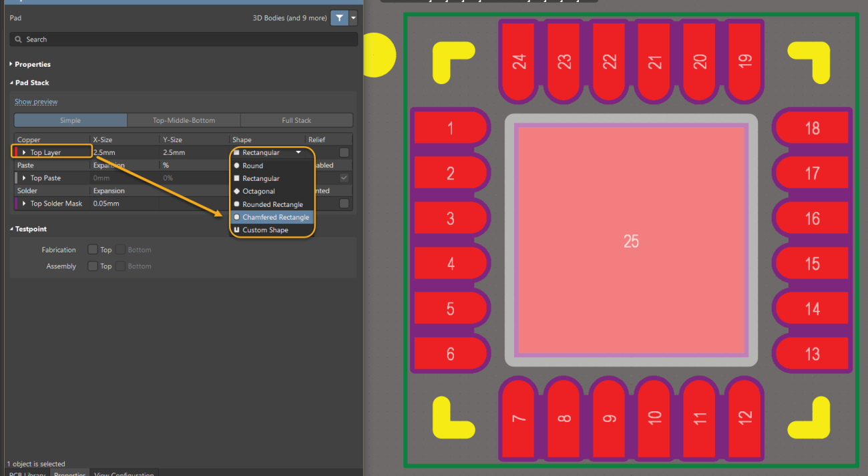This screenshot has height=476, width=868.
Task: Switch to the Full Stack tab
Action: 296,120
